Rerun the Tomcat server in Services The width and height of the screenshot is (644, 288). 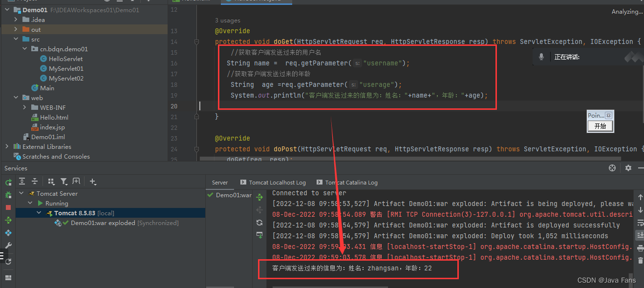8,182
